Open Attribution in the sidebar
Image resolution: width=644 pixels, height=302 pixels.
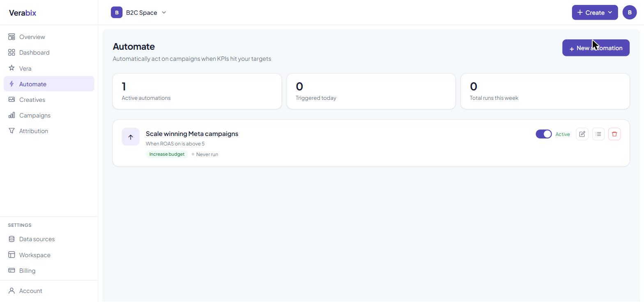click(x=49, y=131)
